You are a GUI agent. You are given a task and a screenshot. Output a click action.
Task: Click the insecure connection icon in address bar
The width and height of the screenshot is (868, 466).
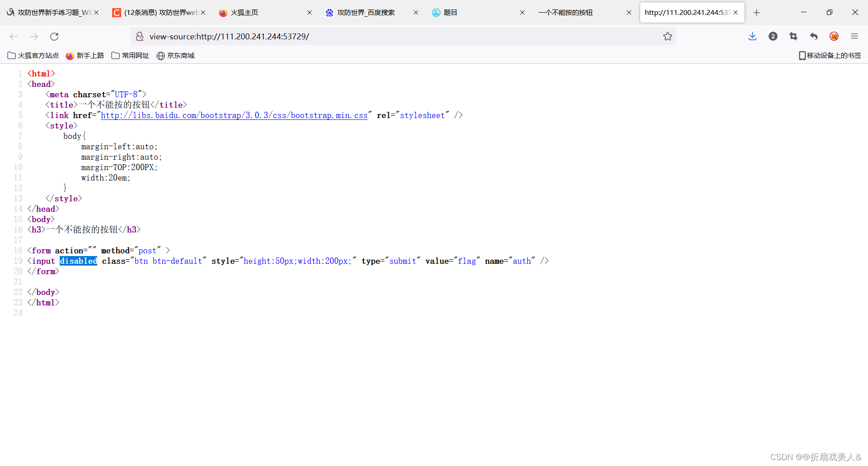coord(140,37)
